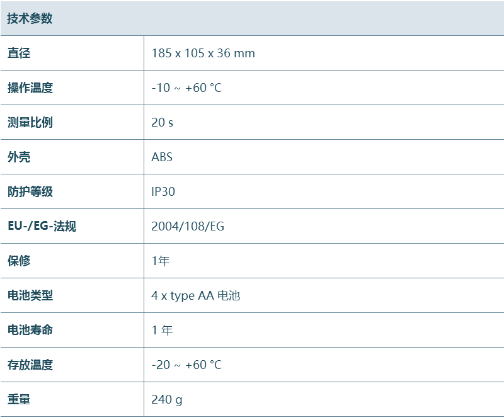Select the 外壳 row label
Screen dimensions: 504x420
coord(19,157)
